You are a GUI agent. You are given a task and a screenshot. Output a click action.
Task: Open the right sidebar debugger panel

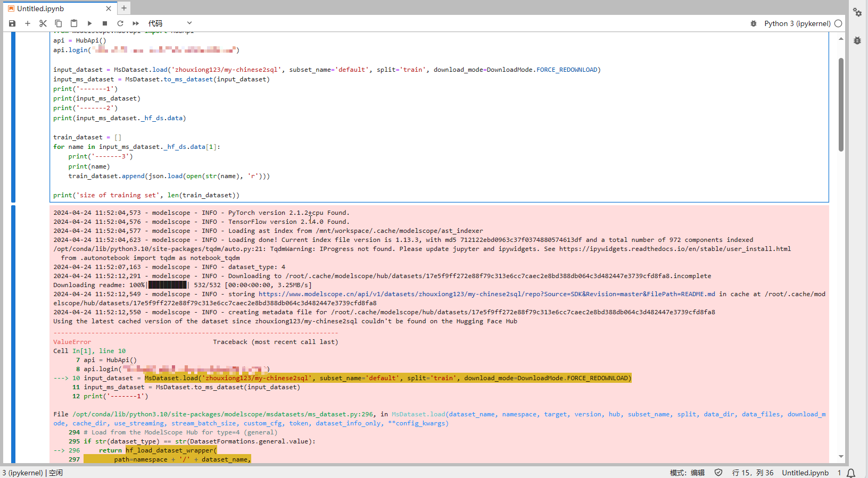pos(857,40)
